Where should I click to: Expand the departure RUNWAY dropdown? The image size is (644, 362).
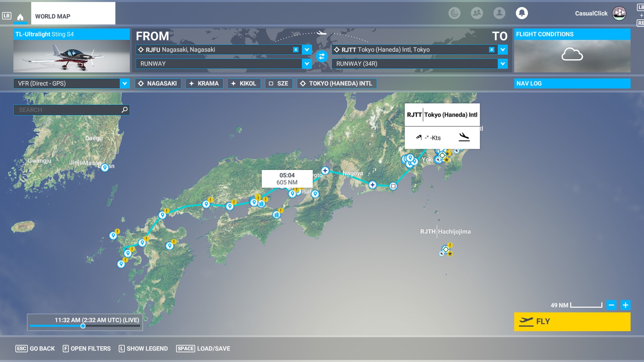click(307, 64)
